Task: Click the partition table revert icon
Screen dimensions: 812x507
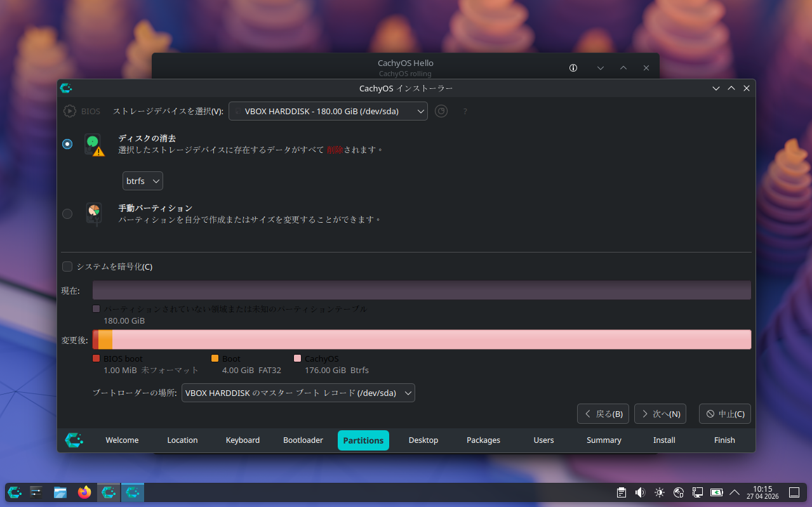Action: pos(441,111)
